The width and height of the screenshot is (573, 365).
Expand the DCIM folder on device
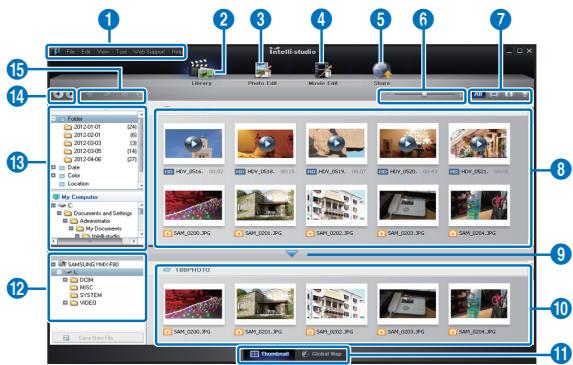pyautogui.click(x=65, y=280)
